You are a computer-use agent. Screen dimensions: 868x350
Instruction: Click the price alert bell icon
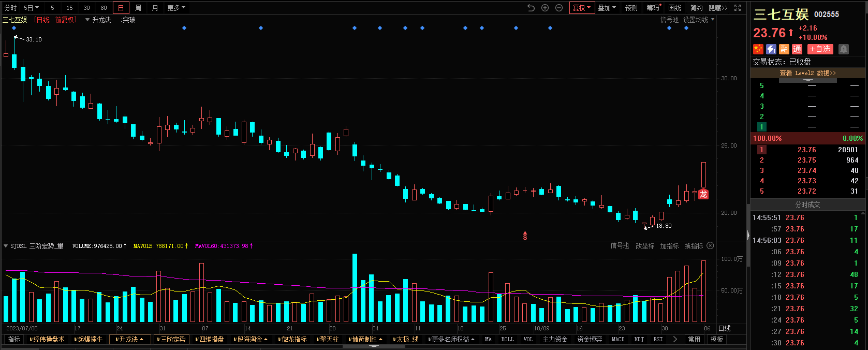(x=844, y=49)
